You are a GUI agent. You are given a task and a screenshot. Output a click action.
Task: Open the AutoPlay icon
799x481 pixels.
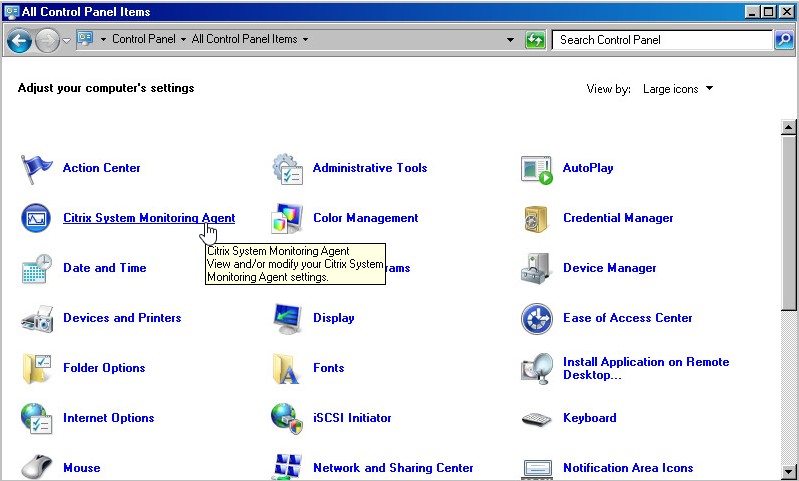point(537,169)
